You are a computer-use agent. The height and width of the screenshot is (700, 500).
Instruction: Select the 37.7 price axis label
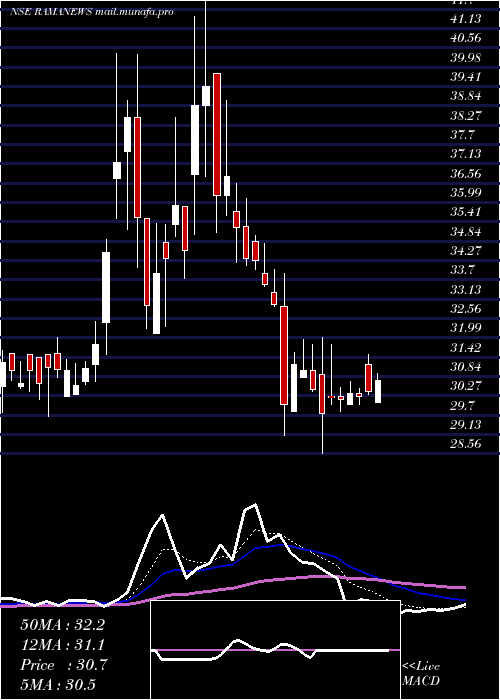coord(463,135)
